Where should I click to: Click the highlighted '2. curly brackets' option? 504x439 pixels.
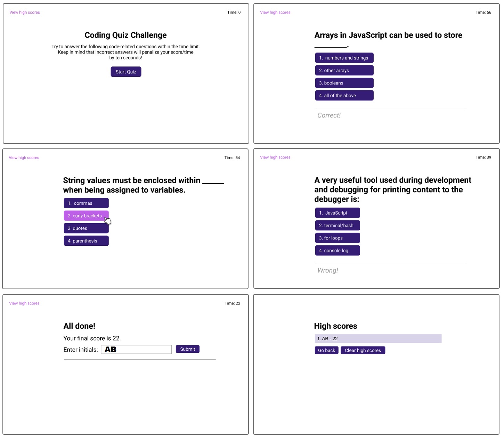86,216
